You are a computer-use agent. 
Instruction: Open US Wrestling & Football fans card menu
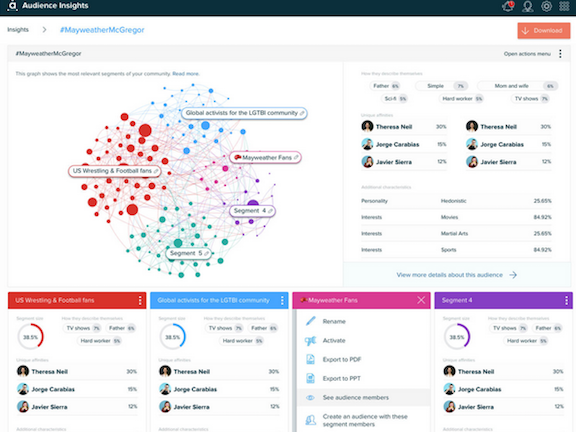140,300
